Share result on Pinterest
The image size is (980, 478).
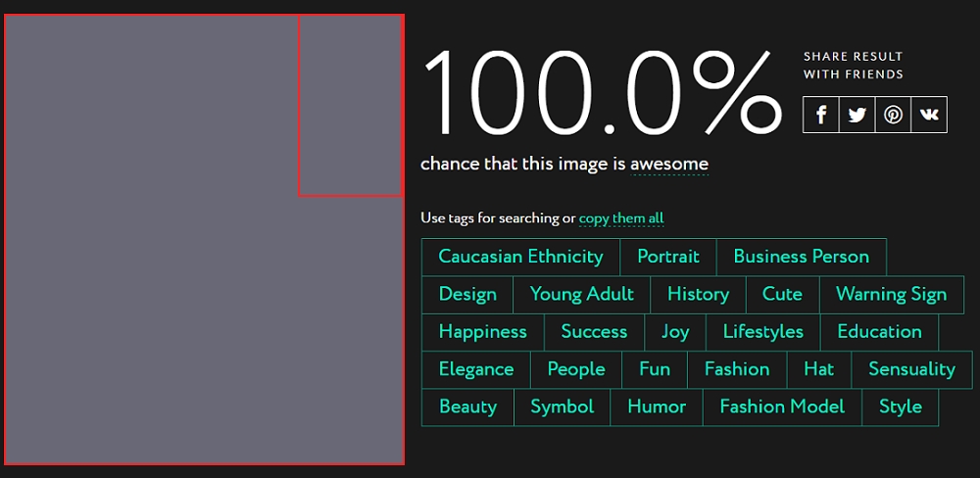pyautogui.click(x=893, y=115)
